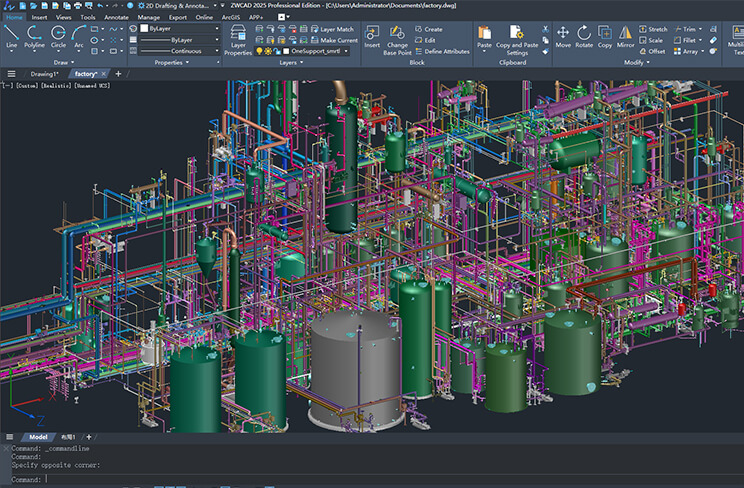
Task: Open the Drawing1 document tab
Action: coord(44,74)
